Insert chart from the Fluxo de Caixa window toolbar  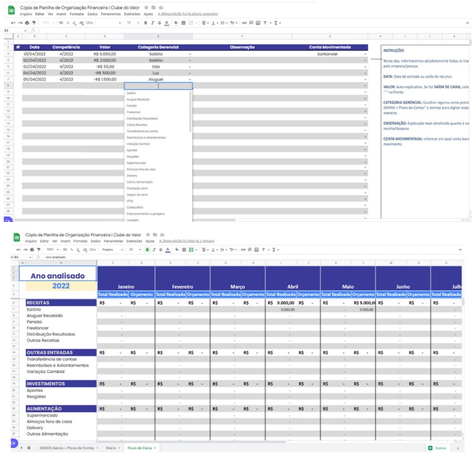[x=257, y=250]
